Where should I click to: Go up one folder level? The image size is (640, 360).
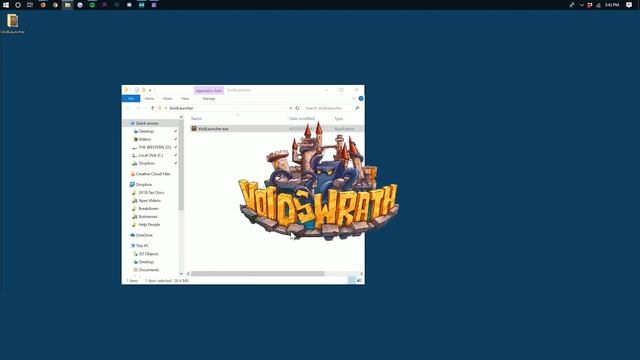coord(152,108)
